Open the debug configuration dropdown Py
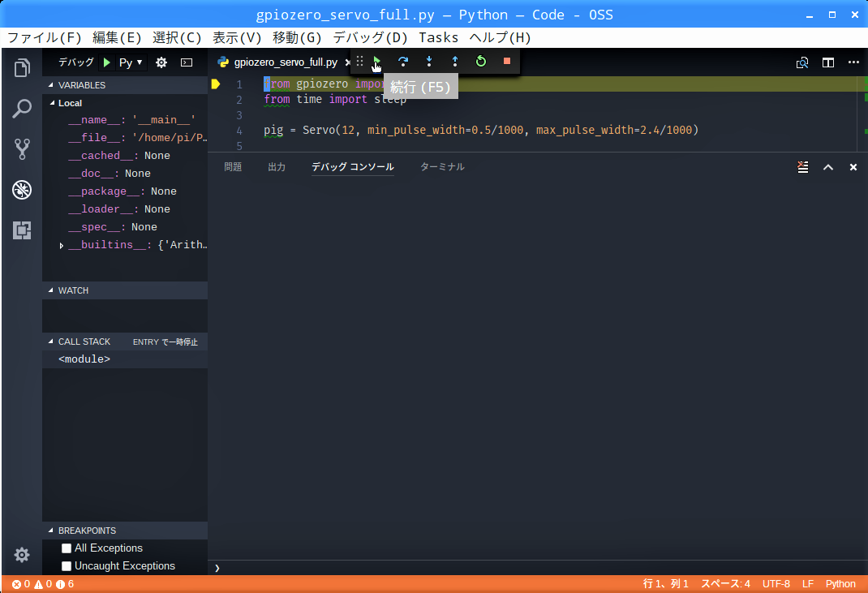Screen dimensions: 868x593 click(x=131, y=62)
